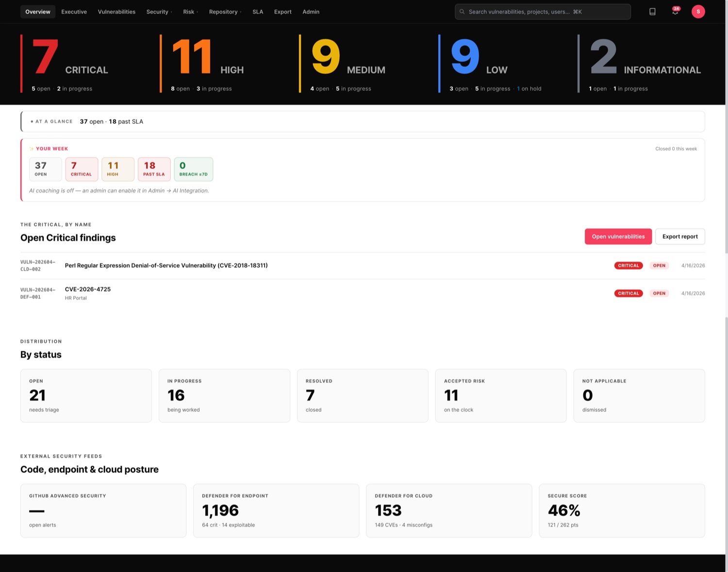The image size is (728, 572).
Task: Click the 0 Breach ≤7D chip
Action: click(194, 169)
